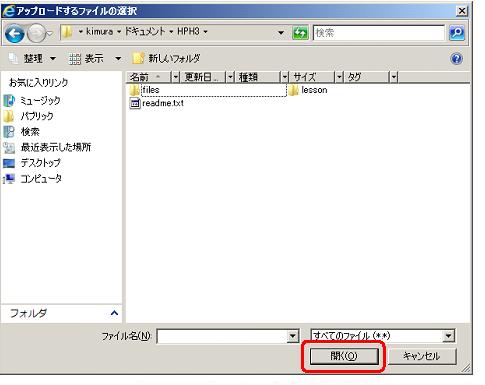Screen dimensions: 485x385
Task: Focus the 検索 search field
Action: point(379,33)
